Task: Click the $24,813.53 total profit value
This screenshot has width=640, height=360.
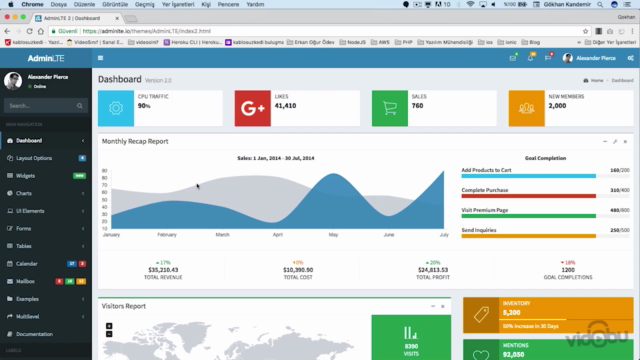Action: [x=433, y=270]
